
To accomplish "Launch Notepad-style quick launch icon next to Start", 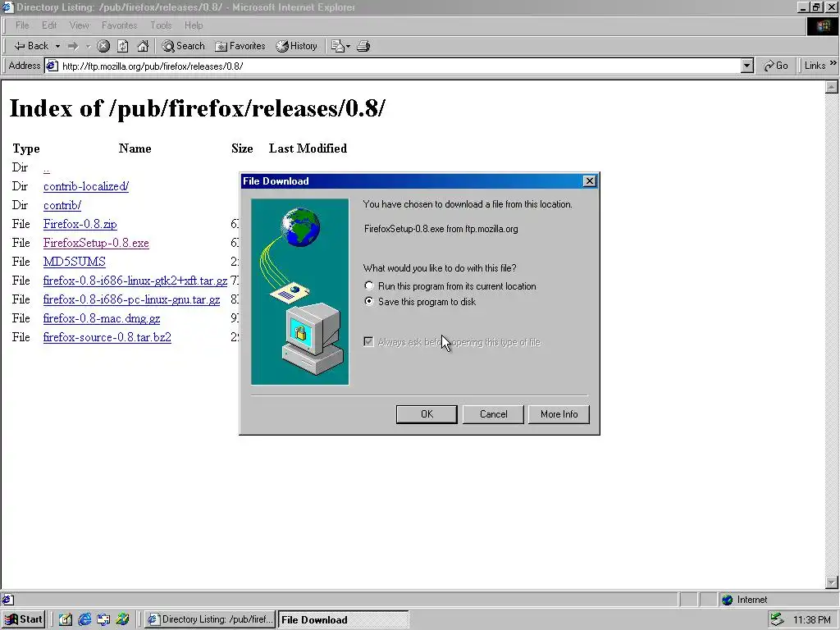I will [x=66, y=620].
